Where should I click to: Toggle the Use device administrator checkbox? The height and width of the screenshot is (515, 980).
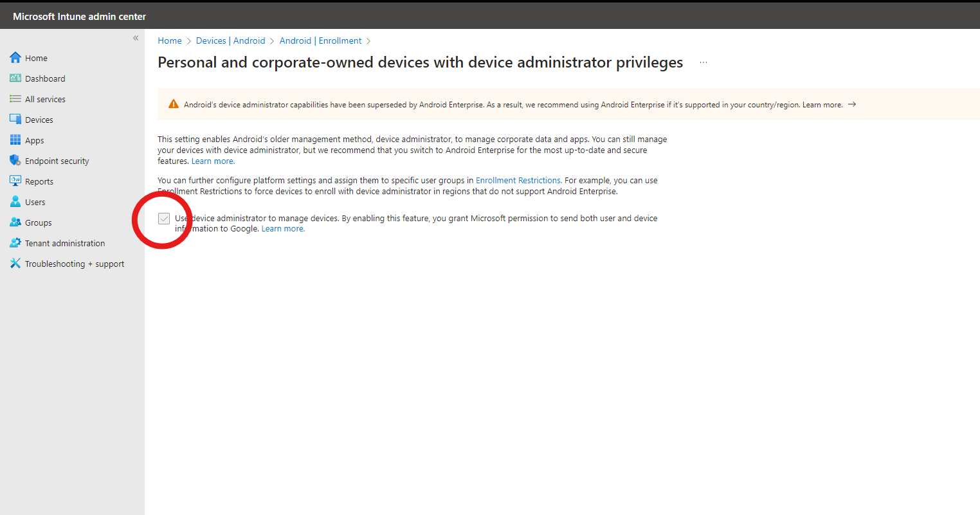(x=164, y=219)
